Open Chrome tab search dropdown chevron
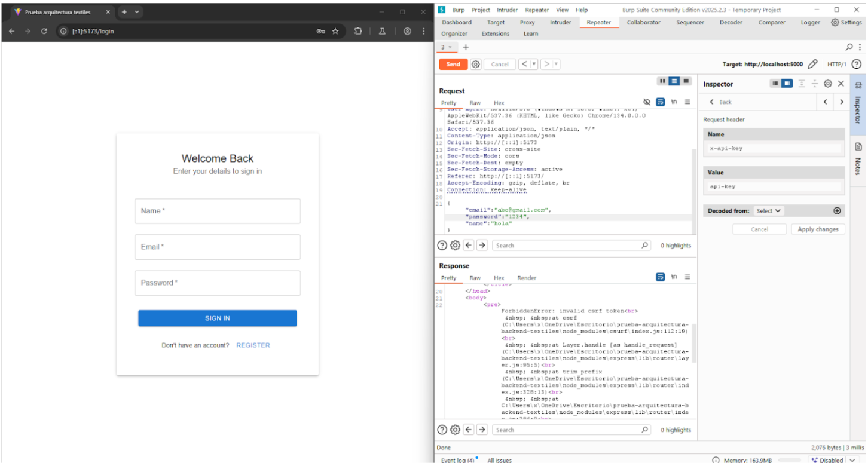Screen dimensions: 868x475 (x=137, y=12)
